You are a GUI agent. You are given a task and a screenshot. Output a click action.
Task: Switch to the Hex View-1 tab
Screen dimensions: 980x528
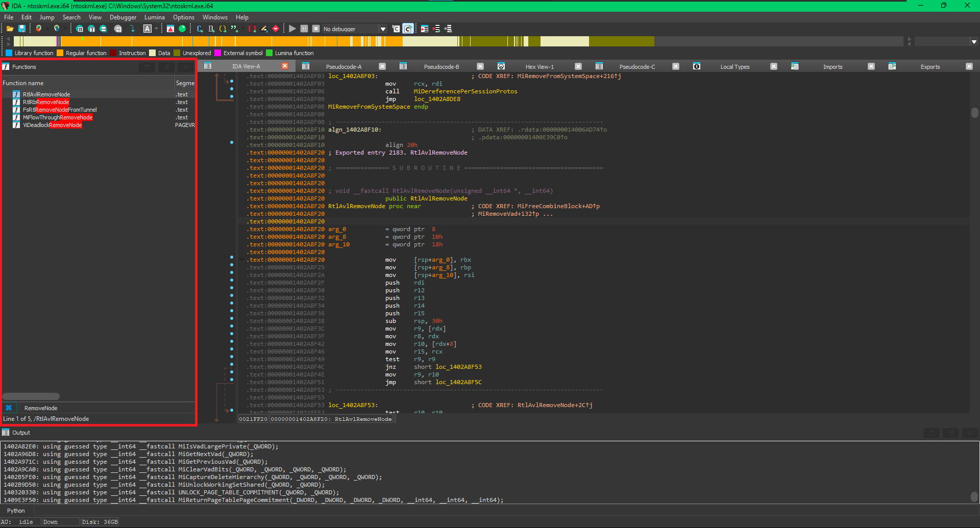[539, 67]
